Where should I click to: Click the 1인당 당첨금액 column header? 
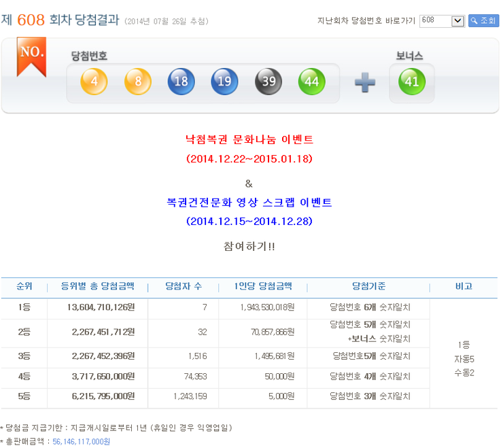pyautogui.click(x=263, y=286)
